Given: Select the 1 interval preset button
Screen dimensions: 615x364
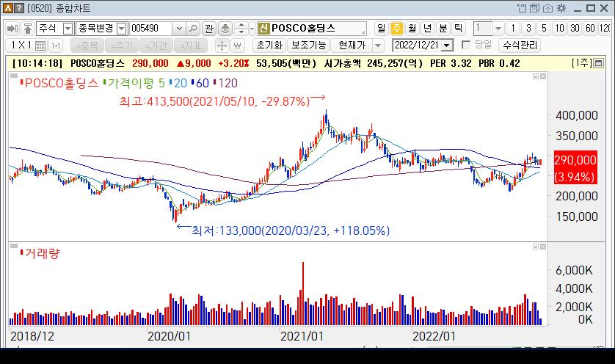Looking at the screenshot, I should tap(512, 28).
